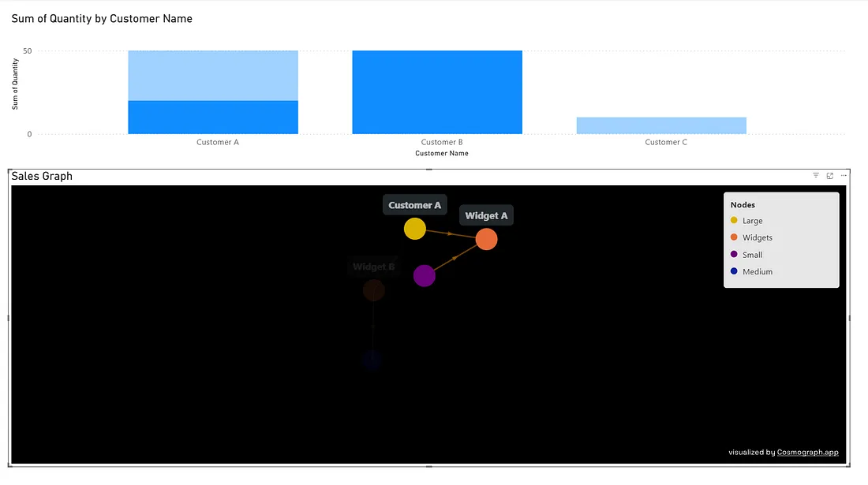The width and height of the screenshot is (868, 485).
Task: Click the light blue Customer C bar
Action: pos(661,125)
